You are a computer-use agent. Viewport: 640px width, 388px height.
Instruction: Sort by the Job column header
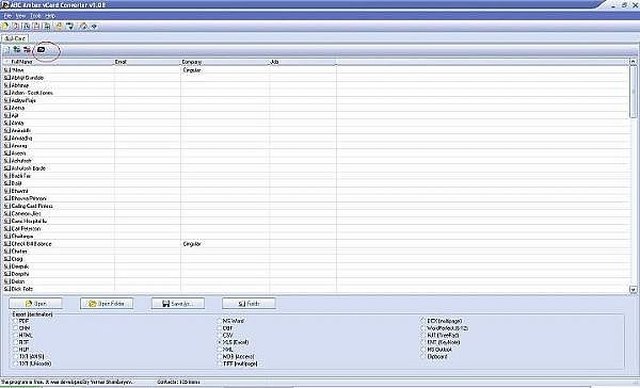coord(302,62)
